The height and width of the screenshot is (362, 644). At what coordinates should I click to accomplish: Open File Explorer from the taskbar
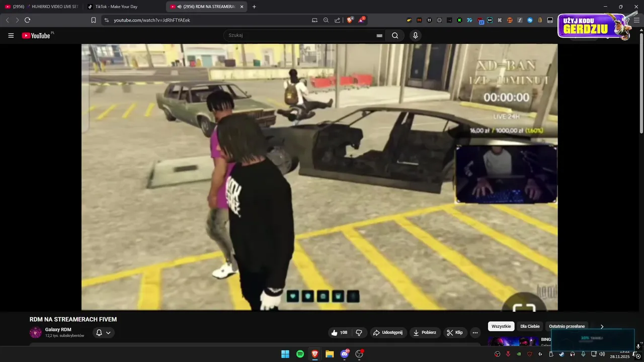(x=330, y=354)
